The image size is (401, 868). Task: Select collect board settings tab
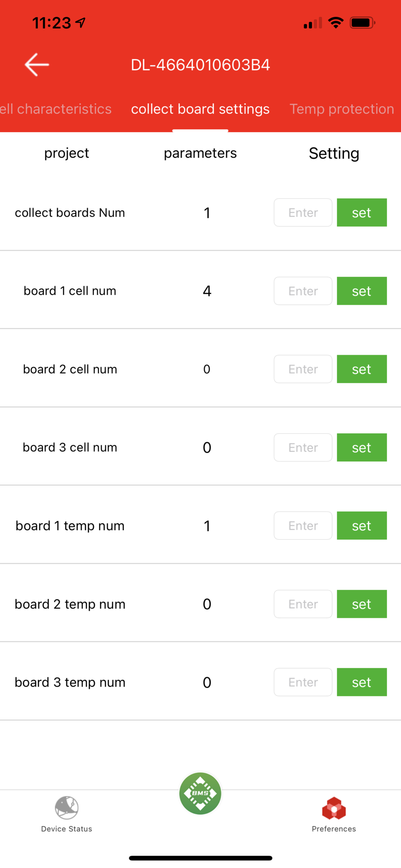(x=200, y=109)
